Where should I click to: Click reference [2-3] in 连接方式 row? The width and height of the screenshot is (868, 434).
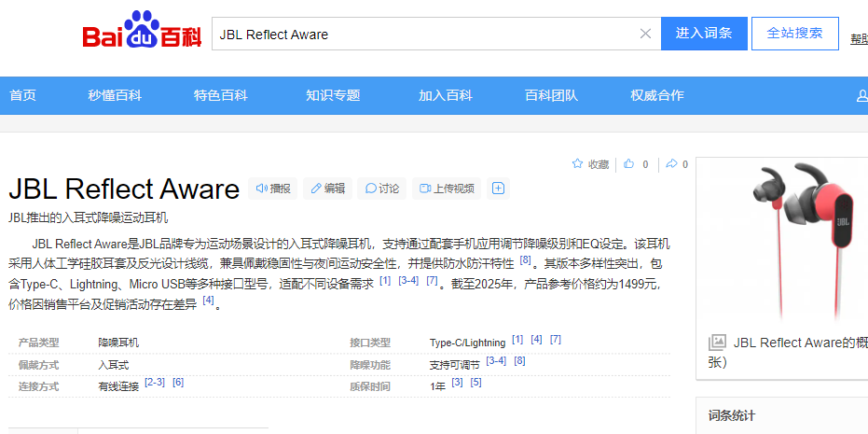pyautogui.click(x=155, y=383)
